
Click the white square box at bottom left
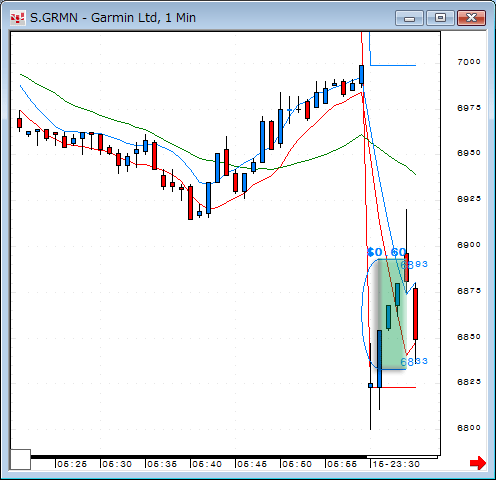(x=20, y=459)
